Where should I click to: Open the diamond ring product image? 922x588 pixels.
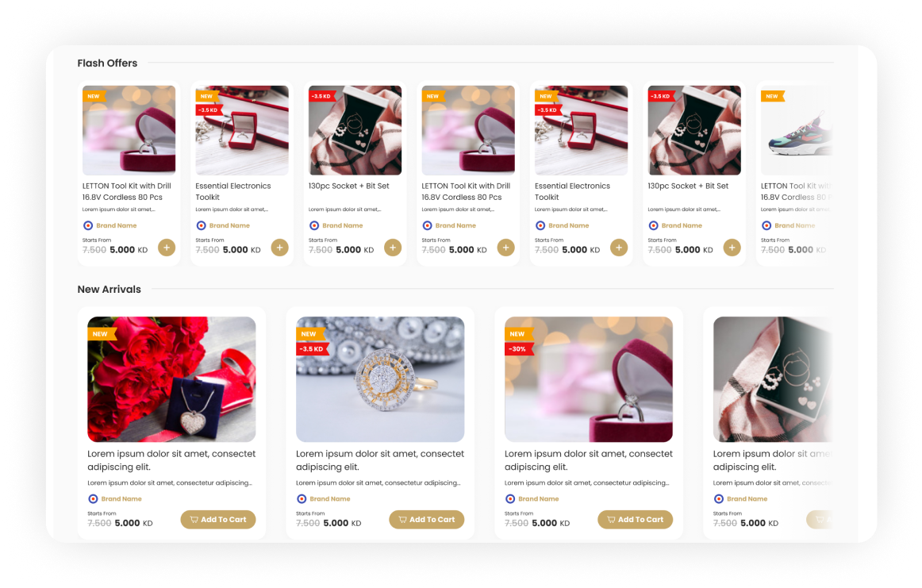coord(380,379)
